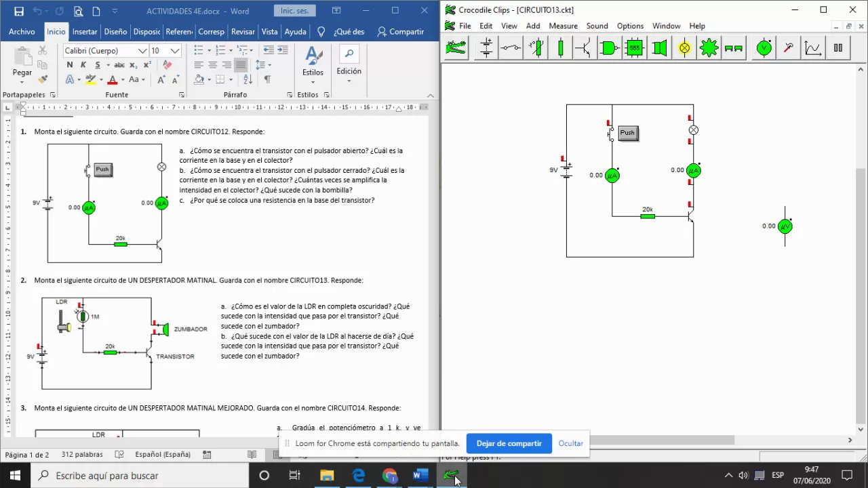Click the Word print preview quick-access icon

coord(79,11)
